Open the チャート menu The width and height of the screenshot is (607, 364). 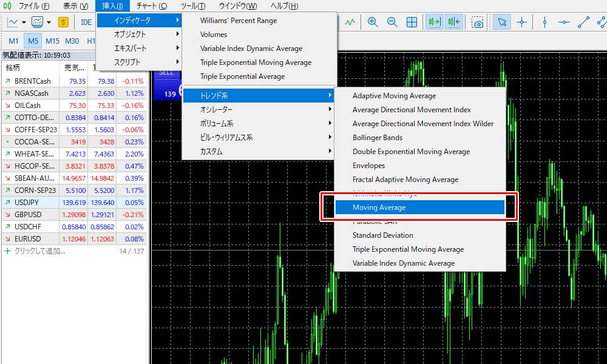click(x=151, y=5)
